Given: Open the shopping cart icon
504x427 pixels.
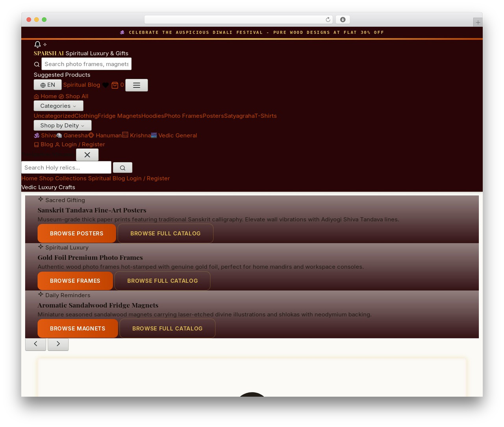Looking at the screenshot, I should click(x=115, y=85).
